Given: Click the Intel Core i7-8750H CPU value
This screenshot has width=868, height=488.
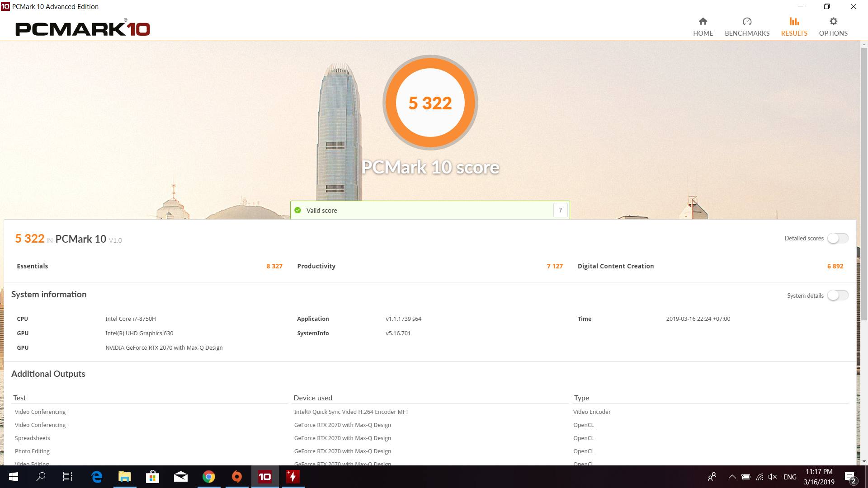Looking at the screenshot, I should pos(131,319).
